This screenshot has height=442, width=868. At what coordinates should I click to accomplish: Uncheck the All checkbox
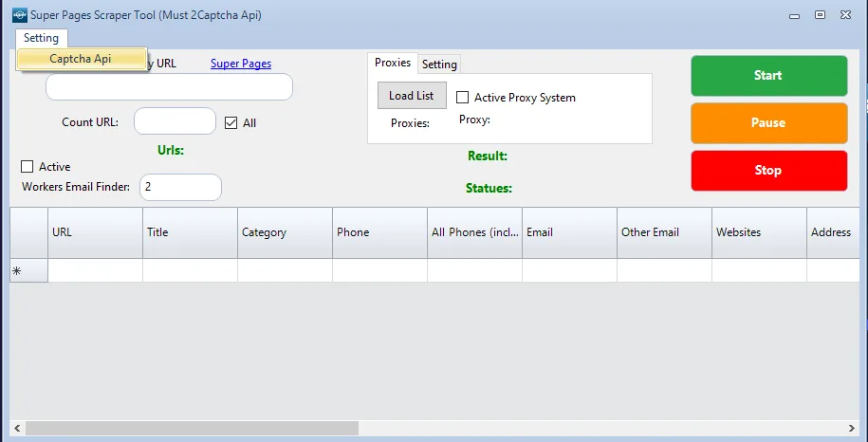coord(231,122)
